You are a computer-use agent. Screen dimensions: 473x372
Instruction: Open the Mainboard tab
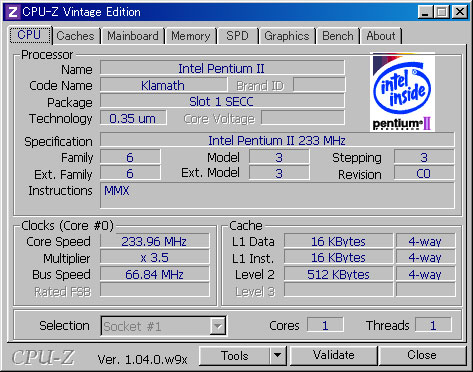(133, 36)
